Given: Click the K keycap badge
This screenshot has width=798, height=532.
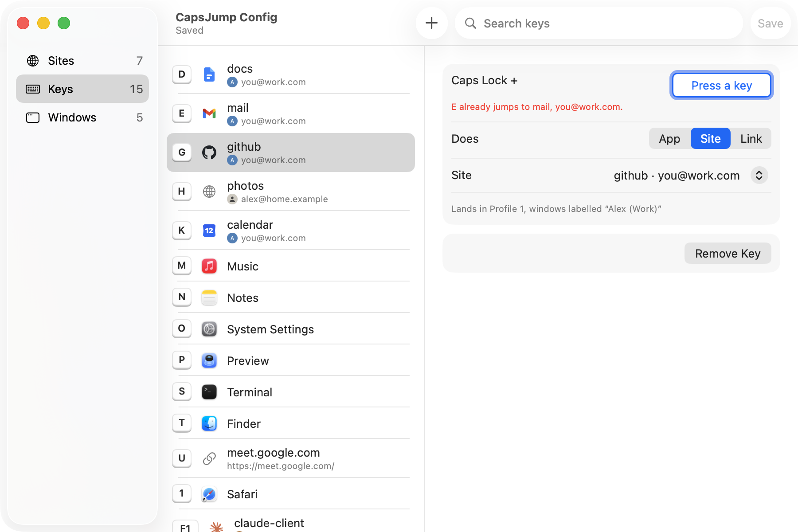Looking at the screenshot, I should (x=182, y=231).
